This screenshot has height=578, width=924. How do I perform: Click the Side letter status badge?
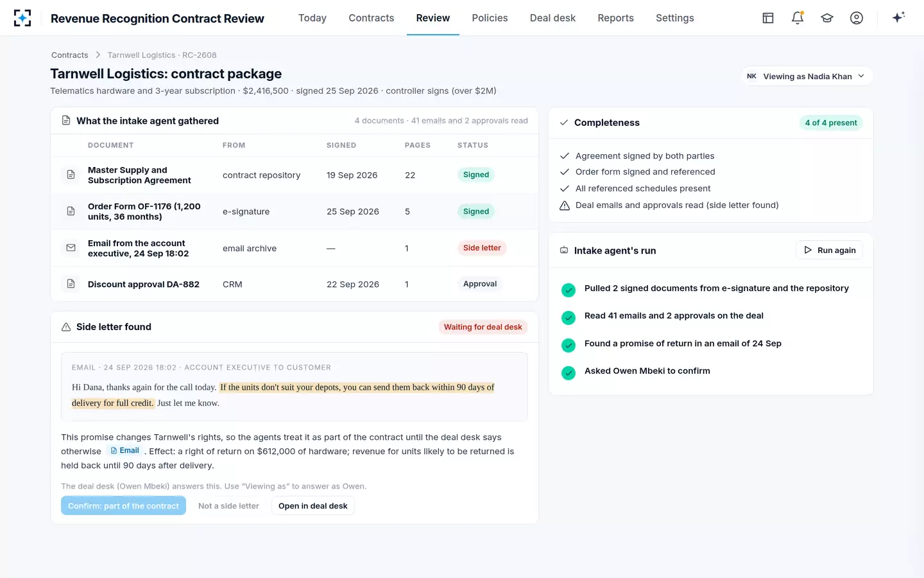482,248
